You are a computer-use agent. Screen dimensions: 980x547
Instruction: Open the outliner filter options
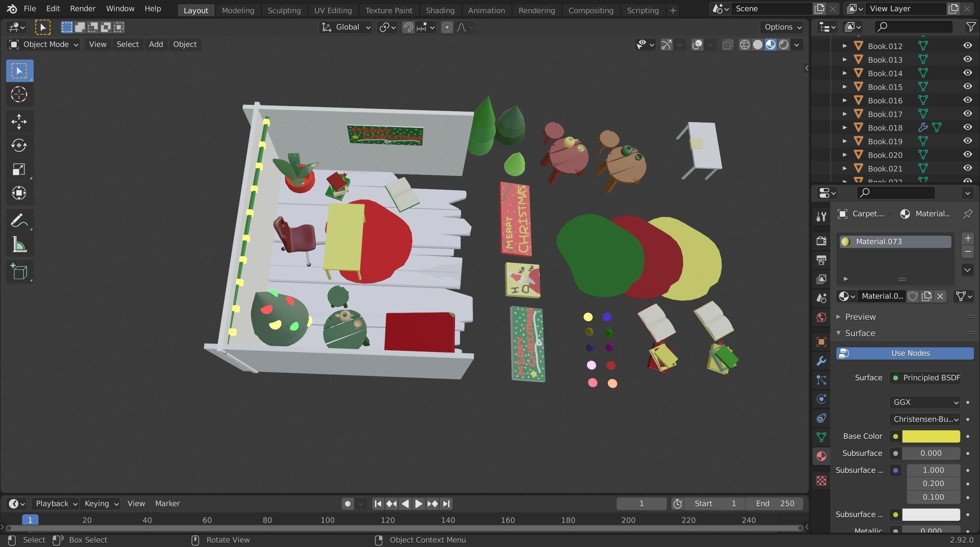pos(970,27)
